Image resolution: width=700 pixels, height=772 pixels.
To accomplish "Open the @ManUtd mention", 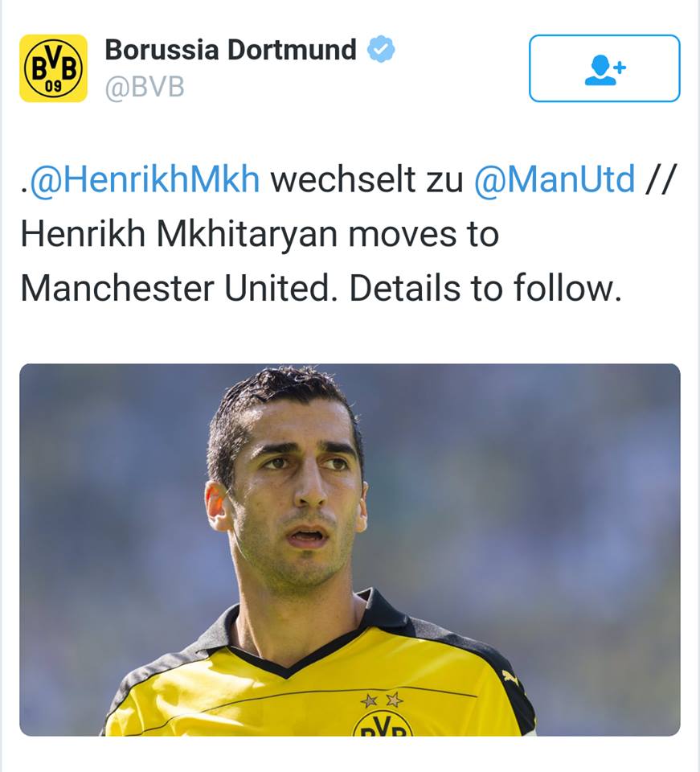I will [555, 179].
